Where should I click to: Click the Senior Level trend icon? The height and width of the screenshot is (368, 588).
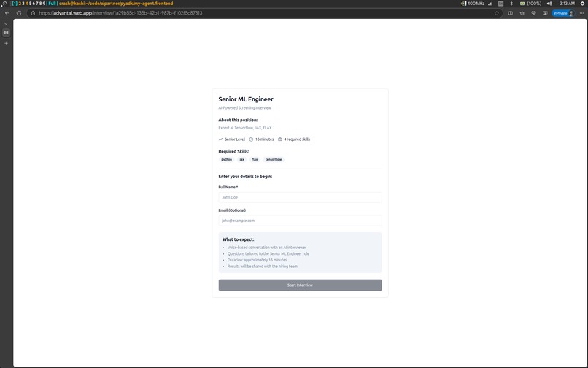[221, 139]
